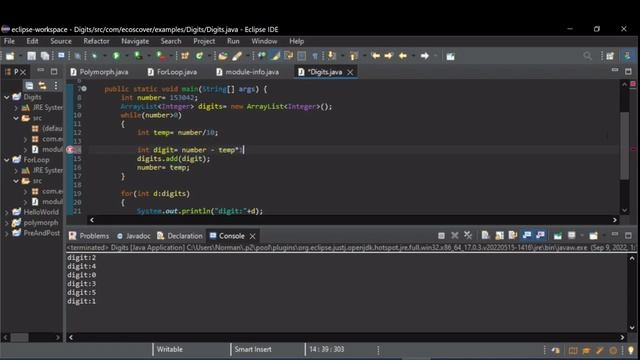
Task: Click the Open Console icon
Action: tap(593, 236)
